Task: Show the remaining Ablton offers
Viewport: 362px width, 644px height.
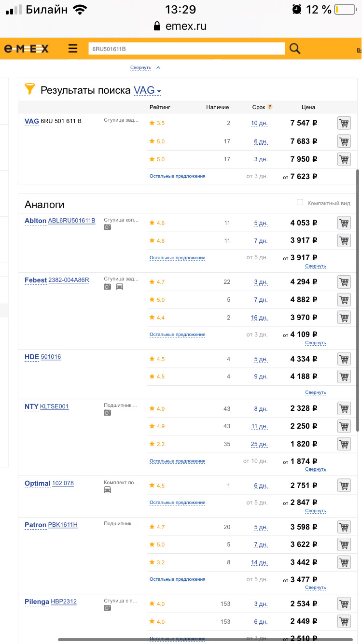Action: tap(177, 258)
